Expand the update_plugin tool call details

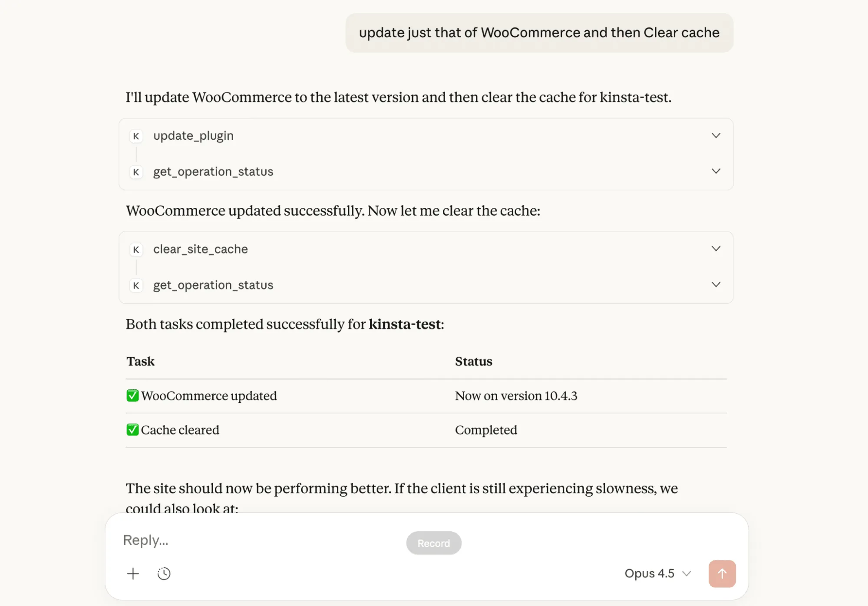[x=716, y=135]
